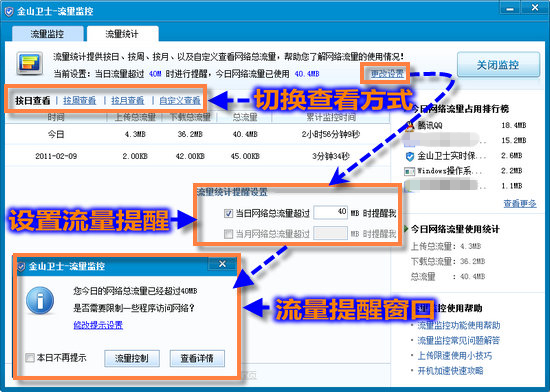Open 按月查看 monthly view
The height and width of the screenshot is (392, 550).
click(128, 101)
